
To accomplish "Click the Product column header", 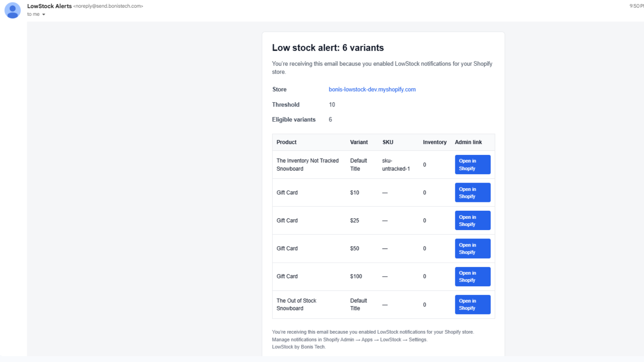I will click(x=286, y=142).
